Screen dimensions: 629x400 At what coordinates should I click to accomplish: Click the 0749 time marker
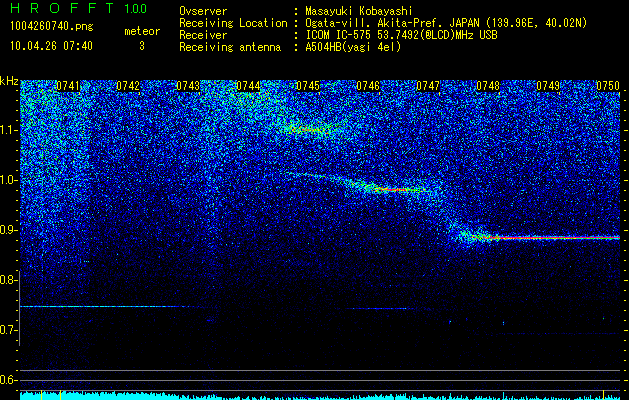tap(548, 86)
